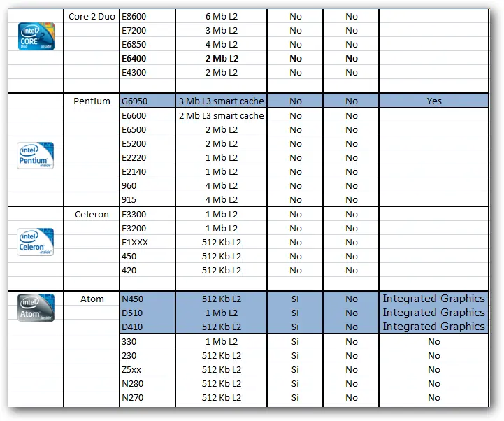Screen dimensions: 504x421
Task: Click the E5200 model cell
Action: tap(147, 144)
